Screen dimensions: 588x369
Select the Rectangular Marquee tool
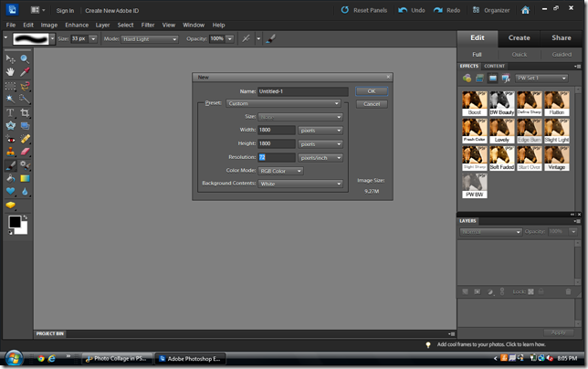[x=11, y=85]
